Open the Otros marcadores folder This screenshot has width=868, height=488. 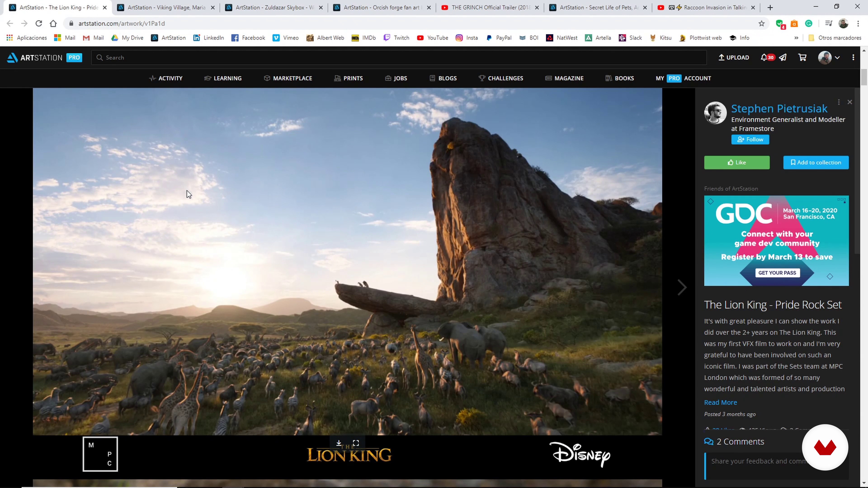tap(835, 38)
